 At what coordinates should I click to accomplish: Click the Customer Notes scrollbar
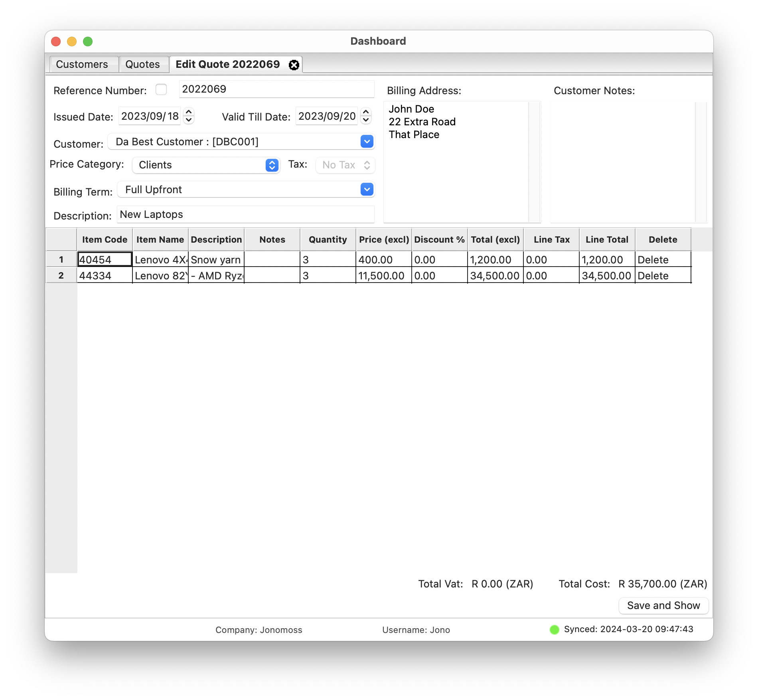click(x=701, y=162)
